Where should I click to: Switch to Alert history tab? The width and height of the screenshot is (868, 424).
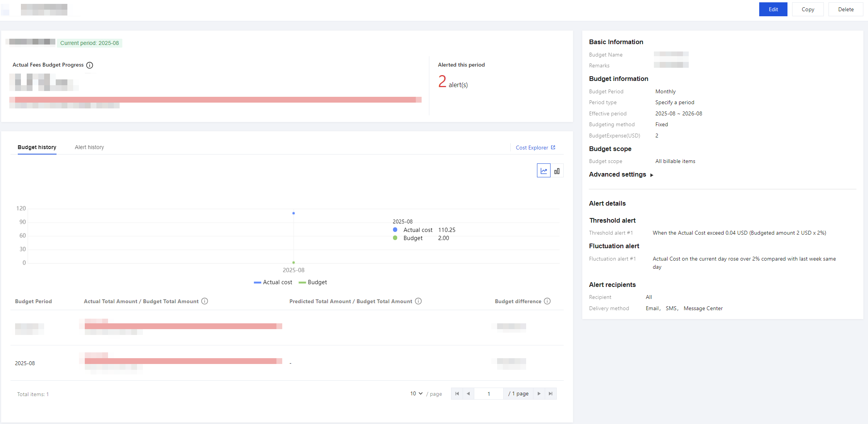tap(89, 147)
